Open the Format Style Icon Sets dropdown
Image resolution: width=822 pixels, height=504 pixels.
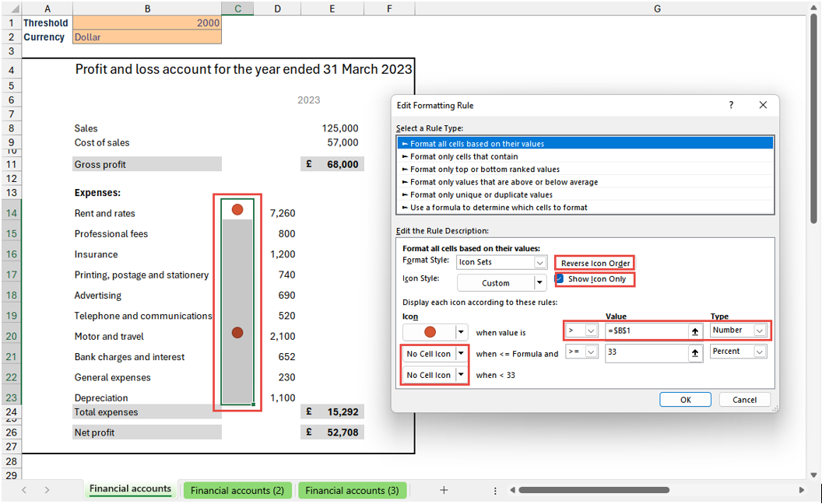tap(542, 262)
